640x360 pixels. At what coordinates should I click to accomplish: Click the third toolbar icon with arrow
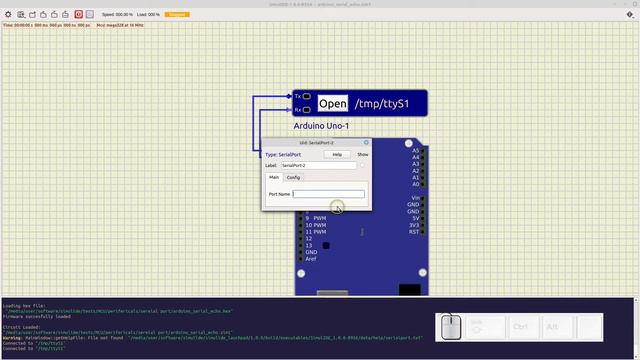coord(32,14)
